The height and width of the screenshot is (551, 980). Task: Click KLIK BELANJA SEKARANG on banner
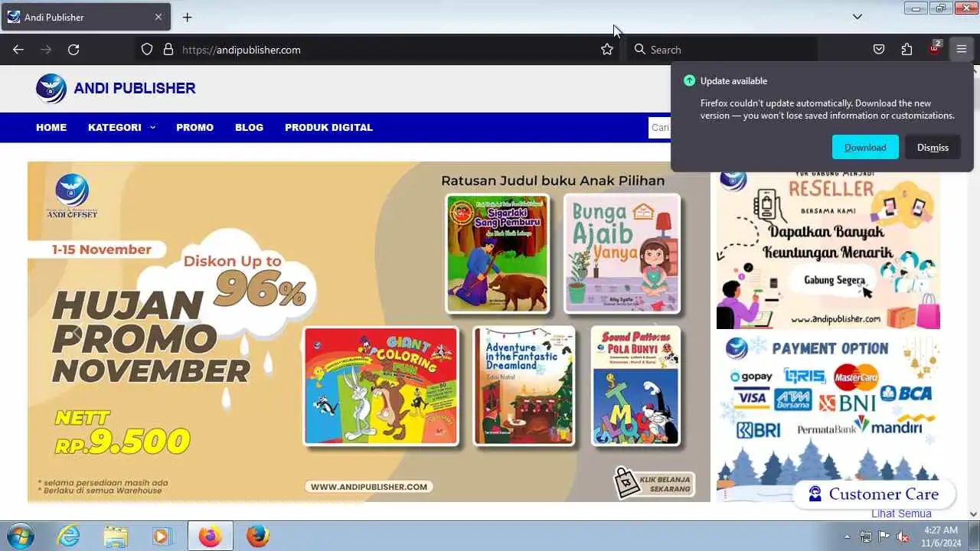pyautogui.click(x=655, y=484)
